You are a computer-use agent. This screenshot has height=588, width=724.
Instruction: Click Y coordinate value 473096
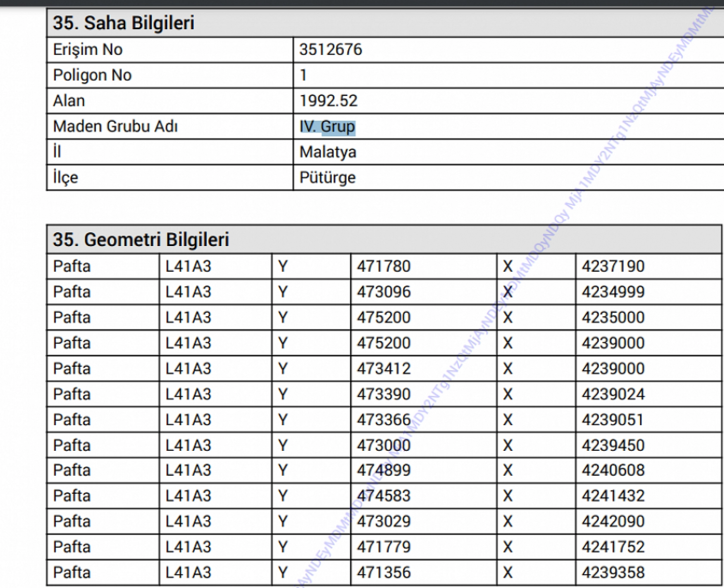(384, 292)
